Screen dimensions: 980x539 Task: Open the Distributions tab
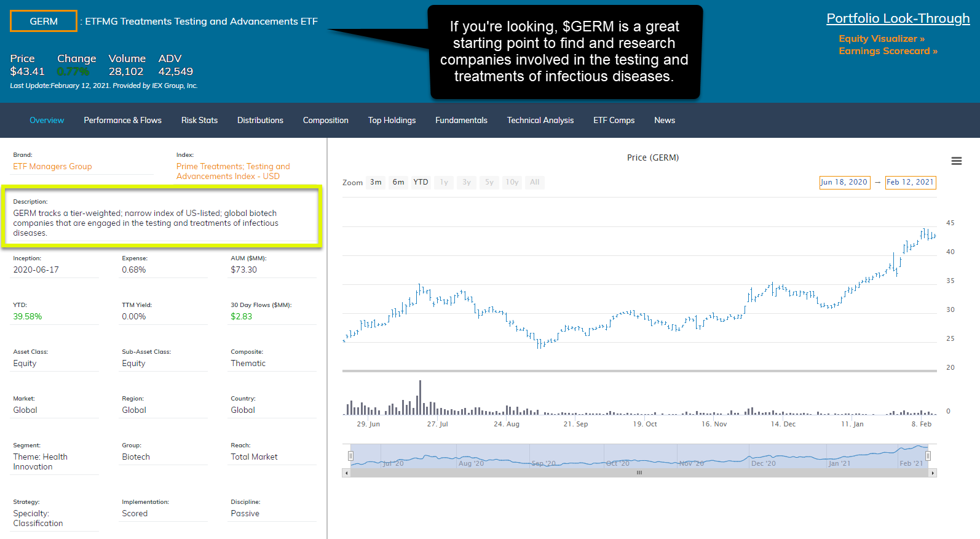tap(261, 121)
